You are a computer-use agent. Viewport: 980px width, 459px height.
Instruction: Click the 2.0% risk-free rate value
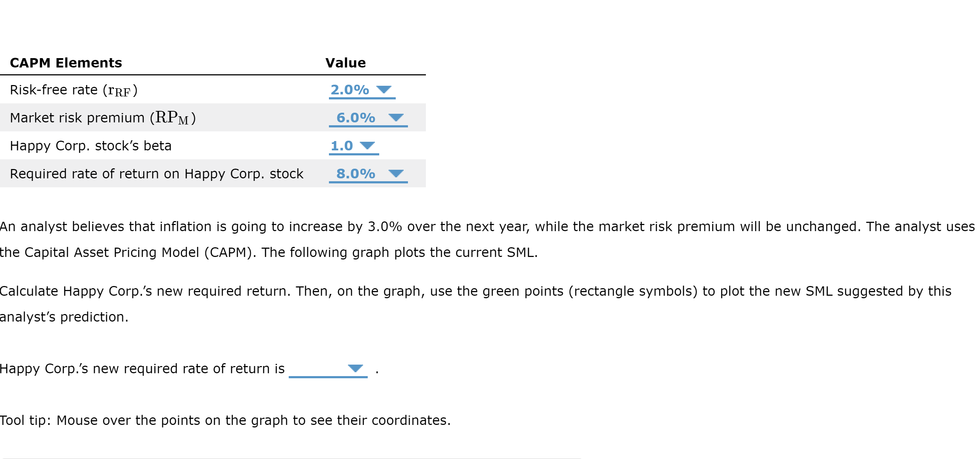click(x=349, y=90)
